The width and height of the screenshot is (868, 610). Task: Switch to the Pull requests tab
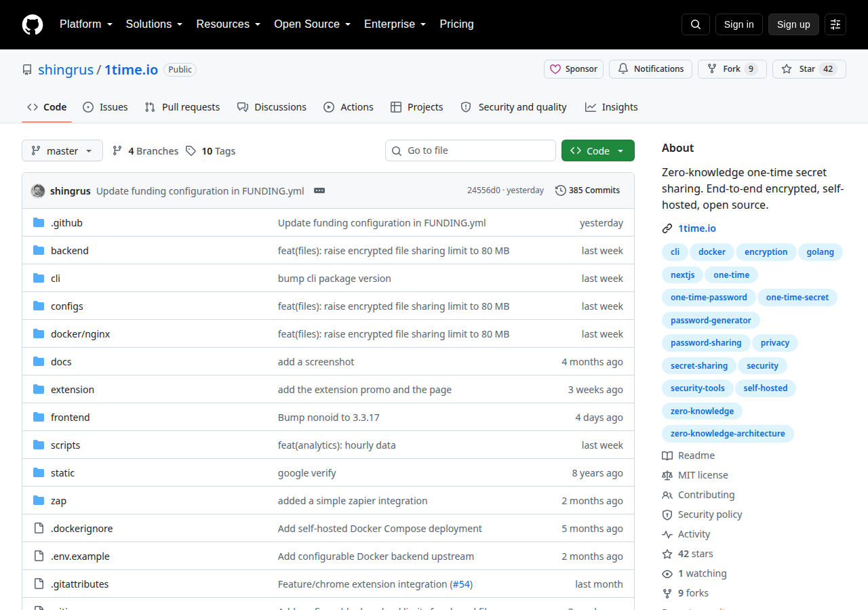click(x=182, y=107)
